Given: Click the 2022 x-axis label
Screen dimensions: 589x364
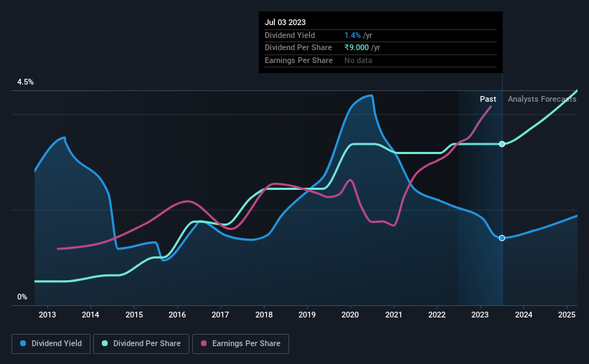Looking at the screenshot, I should point(437,315).
